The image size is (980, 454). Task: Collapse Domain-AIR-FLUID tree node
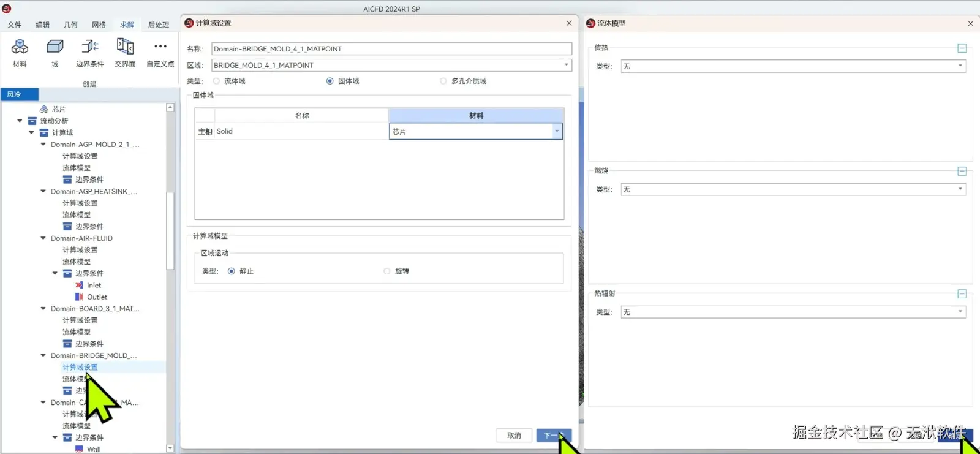[43, 238]
